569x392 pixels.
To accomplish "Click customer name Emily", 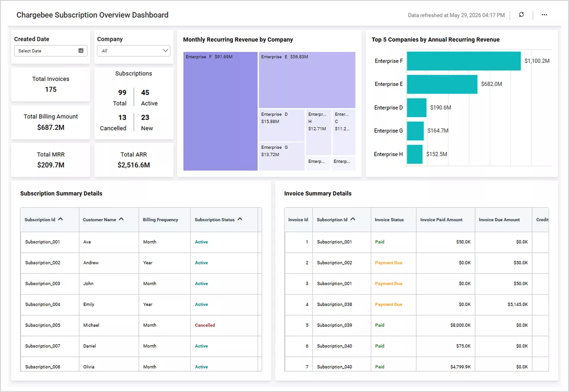I will [89, 305].
